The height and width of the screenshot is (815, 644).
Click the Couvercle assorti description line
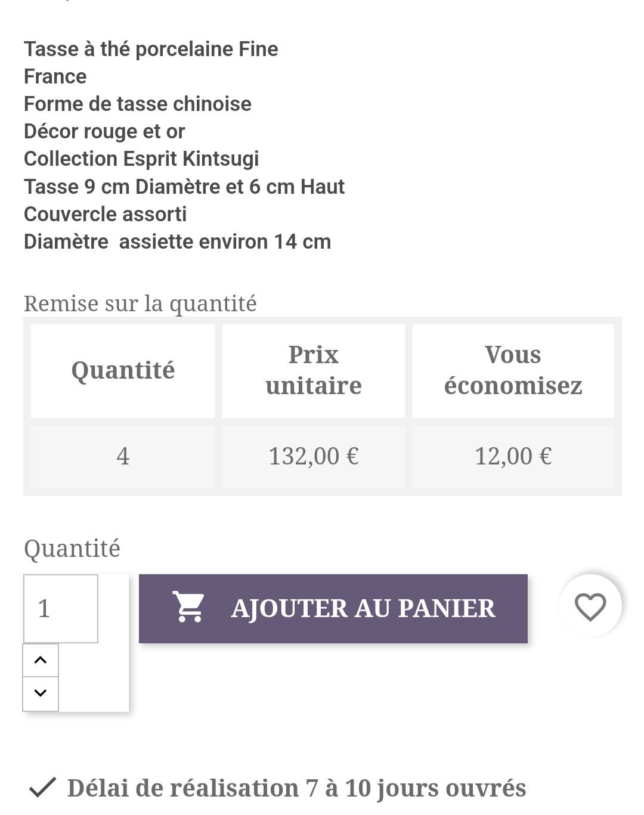tap(105, 214)
